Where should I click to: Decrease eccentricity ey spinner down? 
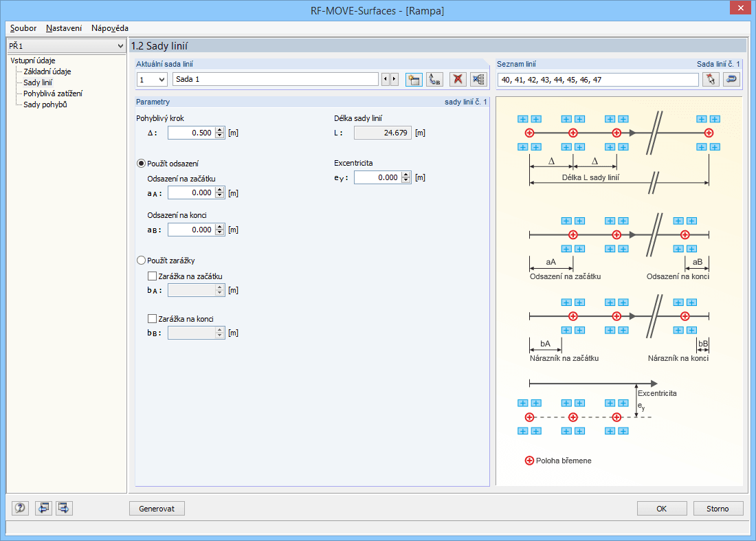(406, 180)
